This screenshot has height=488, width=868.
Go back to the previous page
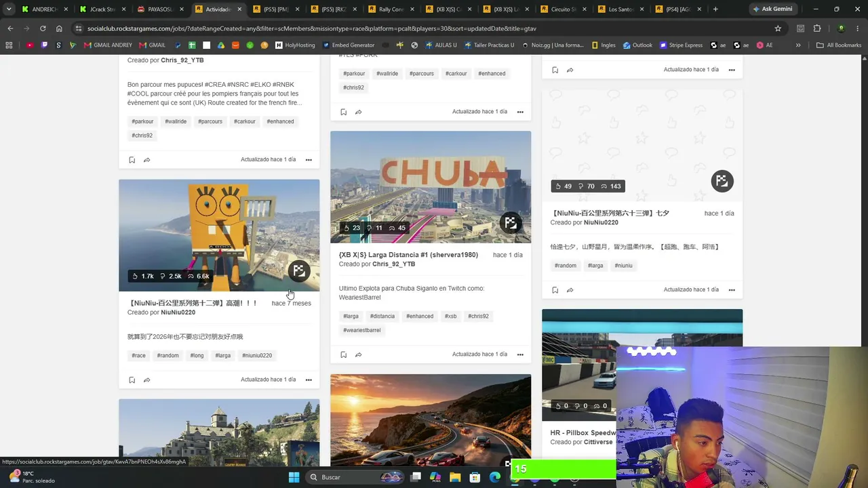[x=10, y=28]
